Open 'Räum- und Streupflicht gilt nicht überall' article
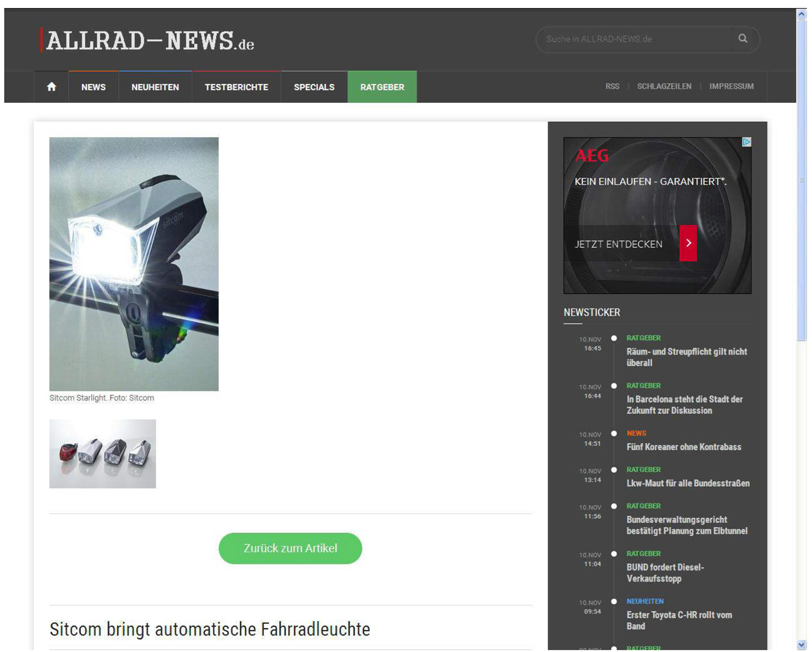812x652 pixels. click(x=686, y=357)
